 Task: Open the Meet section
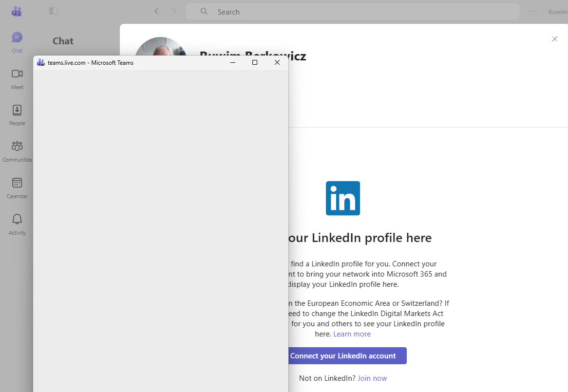17,79
